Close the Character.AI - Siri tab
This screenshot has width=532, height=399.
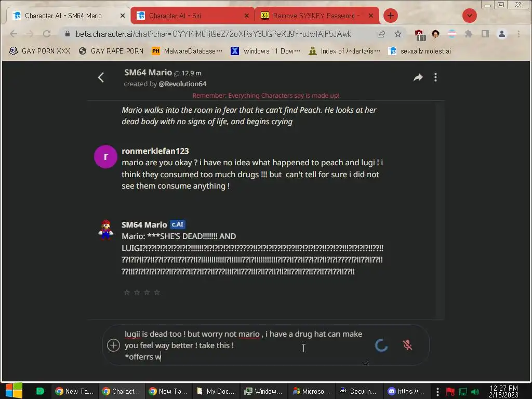pyautogui.click(x=247, y=16)
